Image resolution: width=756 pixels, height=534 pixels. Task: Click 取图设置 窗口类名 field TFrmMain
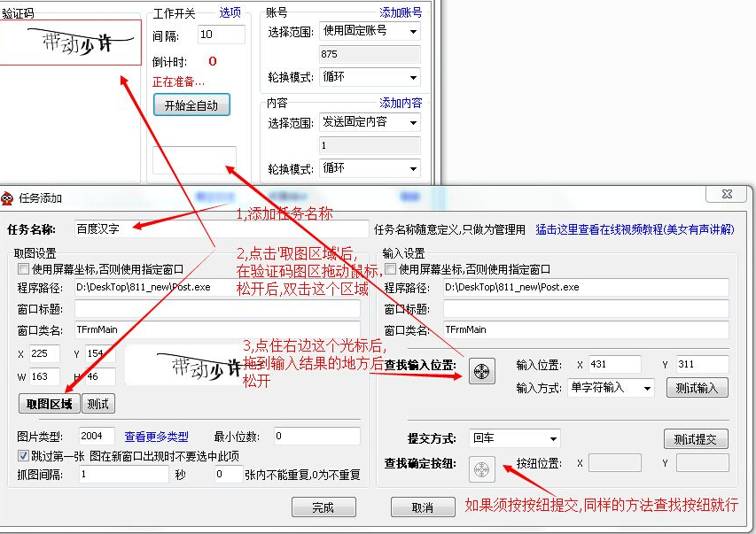(x=217, y=329)
